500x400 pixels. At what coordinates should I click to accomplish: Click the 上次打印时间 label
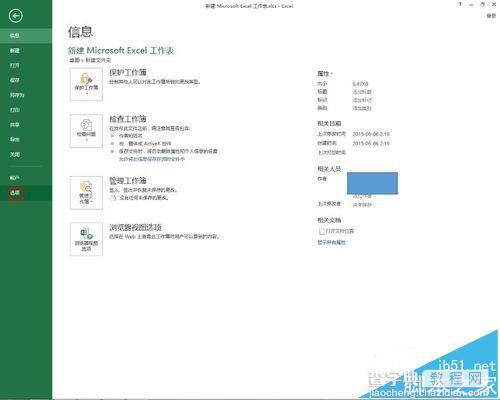(331, 153)
